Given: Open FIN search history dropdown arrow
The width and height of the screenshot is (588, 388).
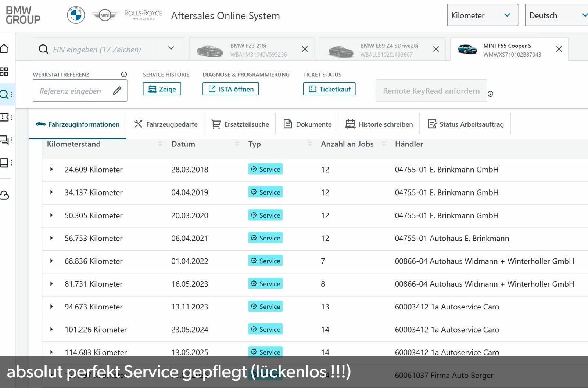Looking at the screenshot, I should [x=171, y=48].
